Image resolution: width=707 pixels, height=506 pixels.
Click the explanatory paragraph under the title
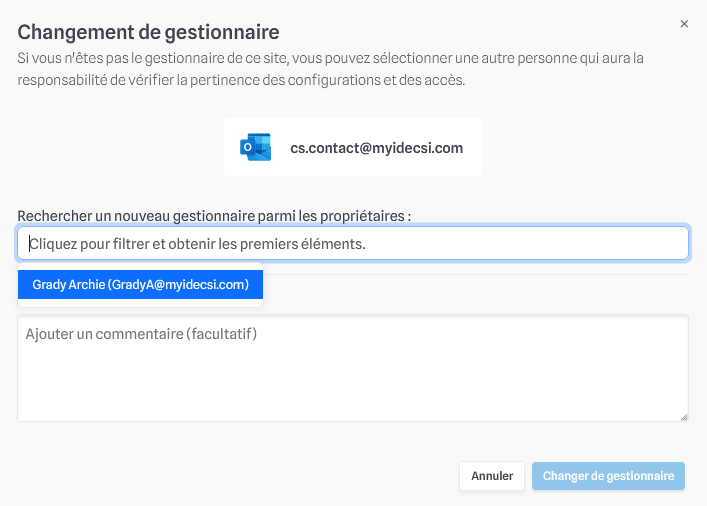[x=331, y=69]
